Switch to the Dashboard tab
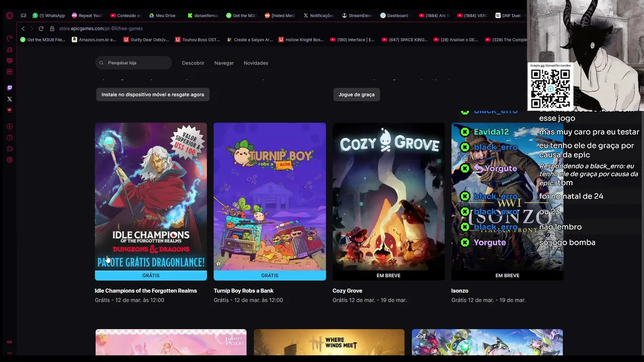 [395, 16]
